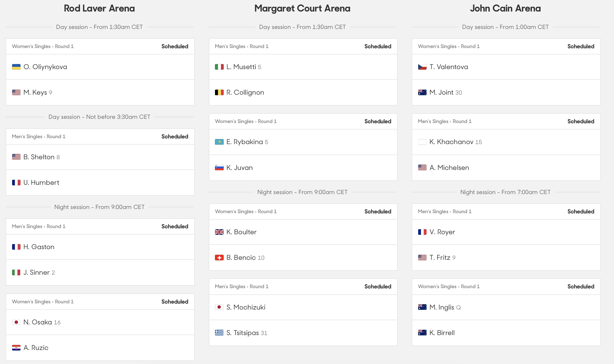Select the Italian flag next to L. Musetti

(x=220, y=67)
